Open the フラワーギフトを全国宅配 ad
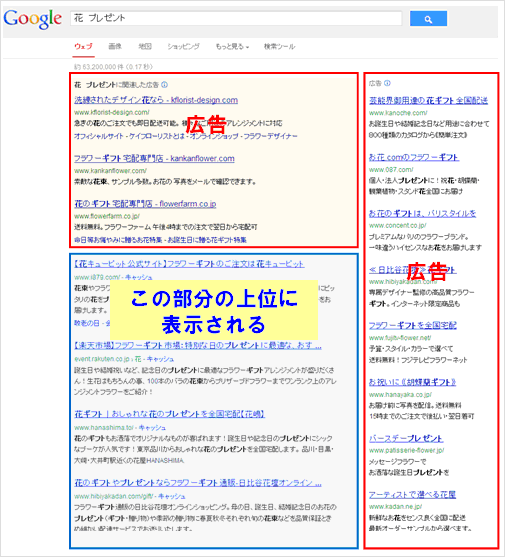 pos(413,326)
